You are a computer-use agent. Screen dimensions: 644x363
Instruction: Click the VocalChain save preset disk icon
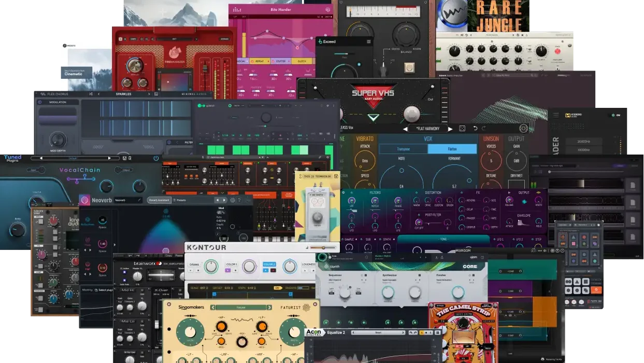tap(124, 158)
